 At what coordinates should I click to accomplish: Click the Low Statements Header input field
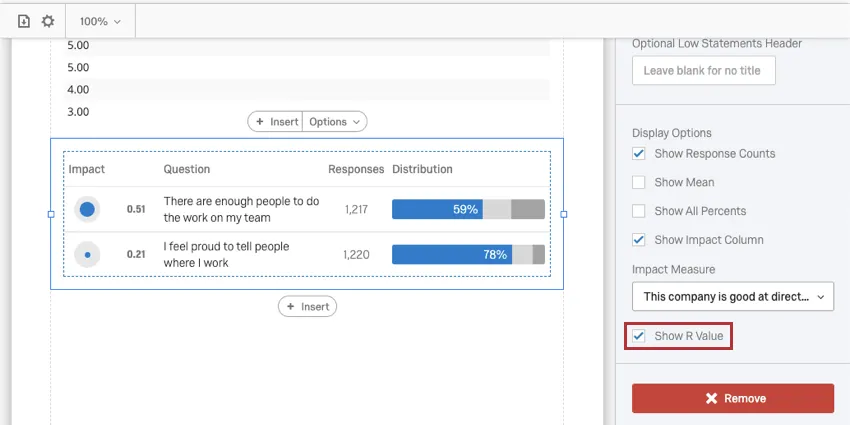click(704, 71)
